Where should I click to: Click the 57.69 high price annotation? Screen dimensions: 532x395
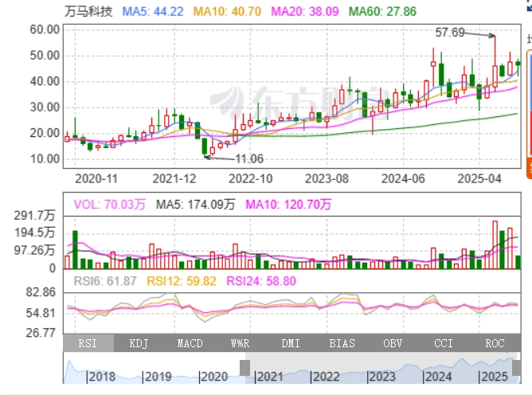(449, 33)
